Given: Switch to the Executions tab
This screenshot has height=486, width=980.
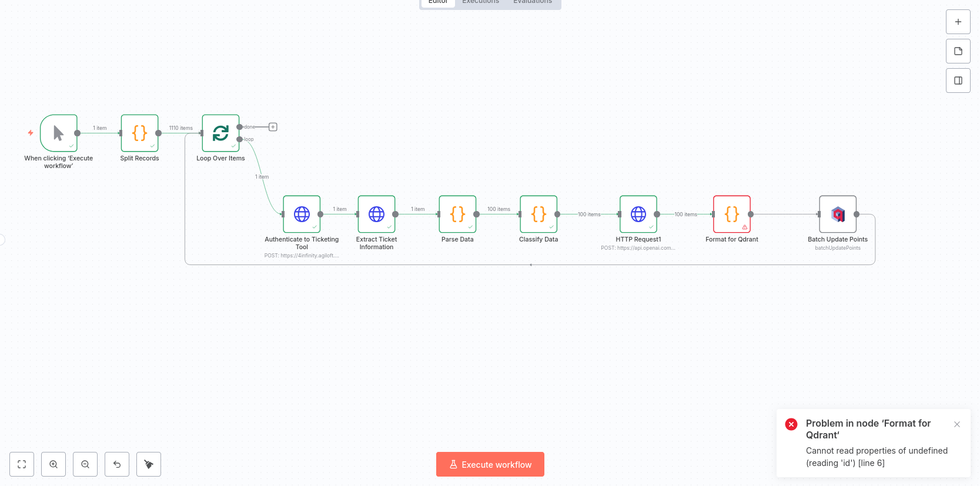Looking at the screenshot, I should (x=480, y=2).
